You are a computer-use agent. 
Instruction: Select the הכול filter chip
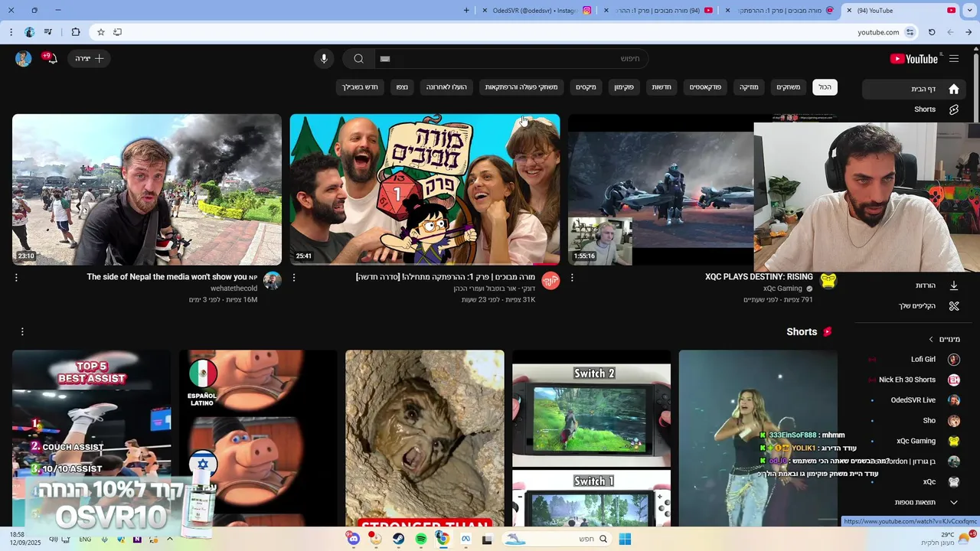click(825, 87)
